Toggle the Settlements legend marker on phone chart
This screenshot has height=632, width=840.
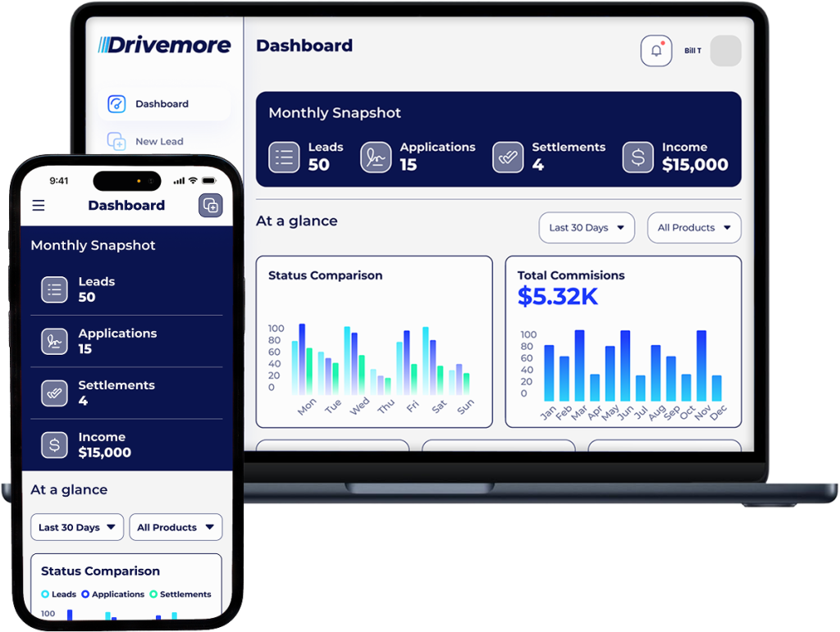(x=153, y=594)
